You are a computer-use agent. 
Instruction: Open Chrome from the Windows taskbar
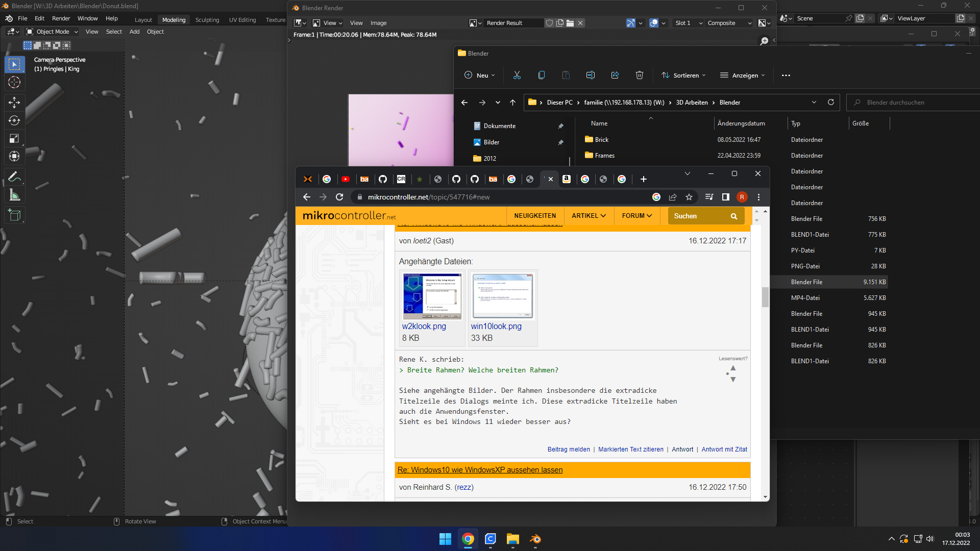click(468, 539)
